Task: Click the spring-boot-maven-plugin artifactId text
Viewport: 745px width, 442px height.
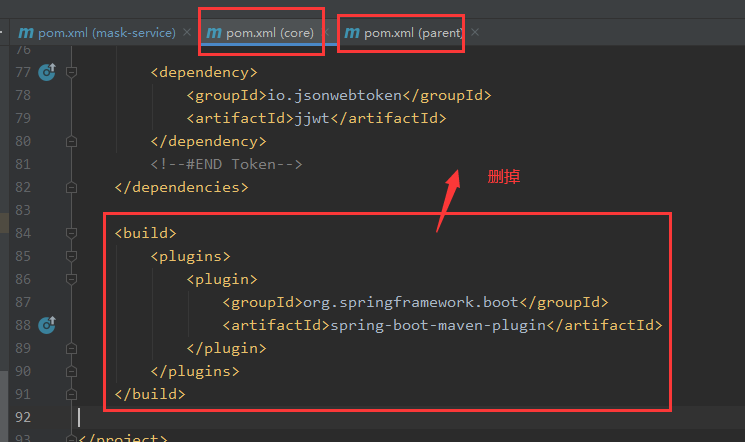Action: point(441,325)
